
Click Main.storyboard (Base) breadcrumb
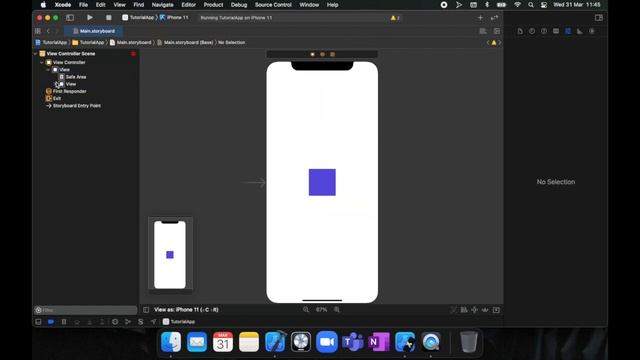click(x=185, y=42)
